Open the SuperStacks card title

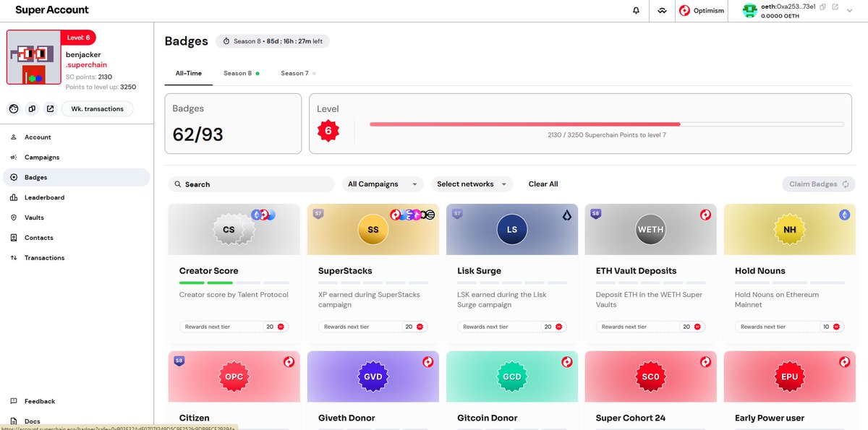(345, 271)
